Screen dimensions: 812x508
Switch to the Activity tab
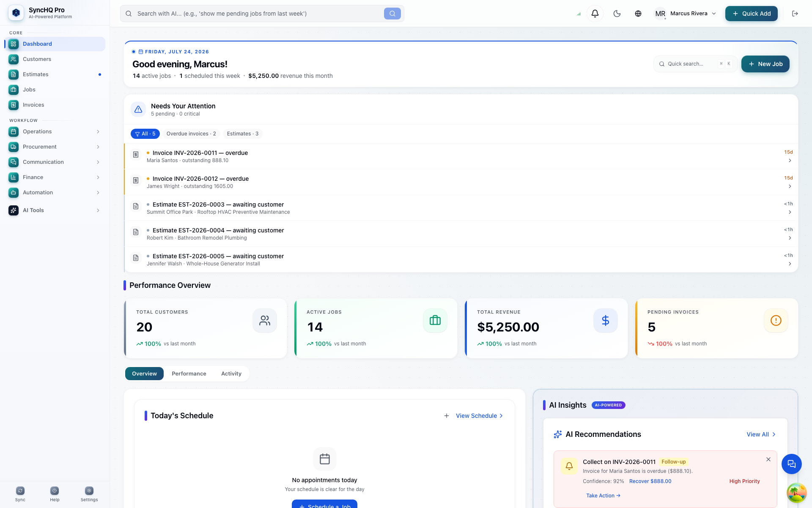[231, 374]
